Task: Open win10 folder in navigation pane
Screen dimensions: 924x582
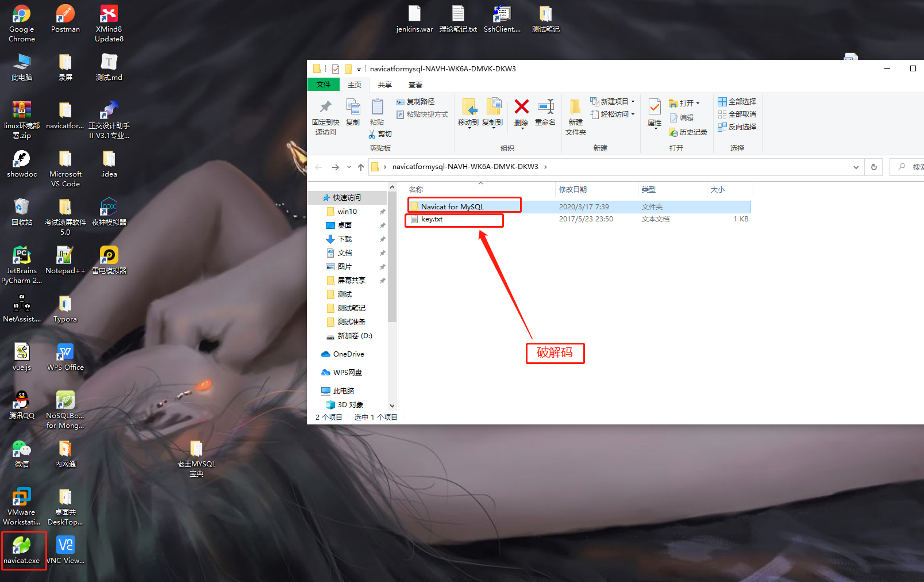Action: tap(347, 212)
